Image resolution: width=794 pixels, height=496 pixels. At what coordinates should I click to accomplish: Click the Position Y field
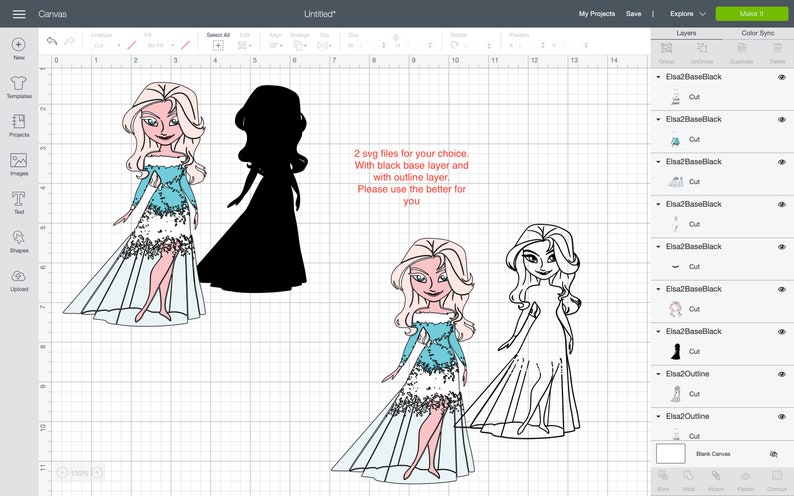[x=574, y=46]
